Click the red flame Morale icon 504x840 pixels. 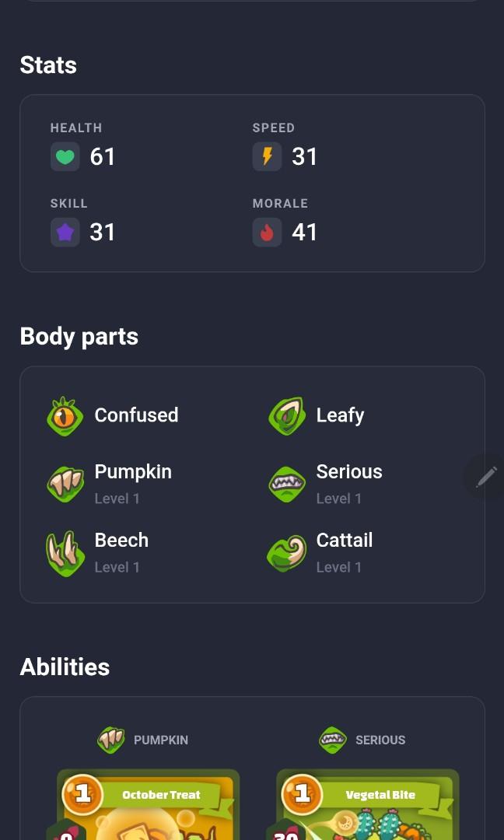tap(267, 233)
